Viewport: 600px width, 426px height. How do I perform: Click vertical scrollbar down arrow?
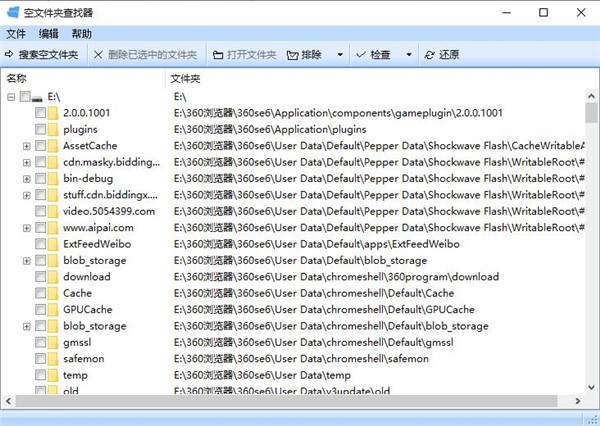tap(592, 388)
